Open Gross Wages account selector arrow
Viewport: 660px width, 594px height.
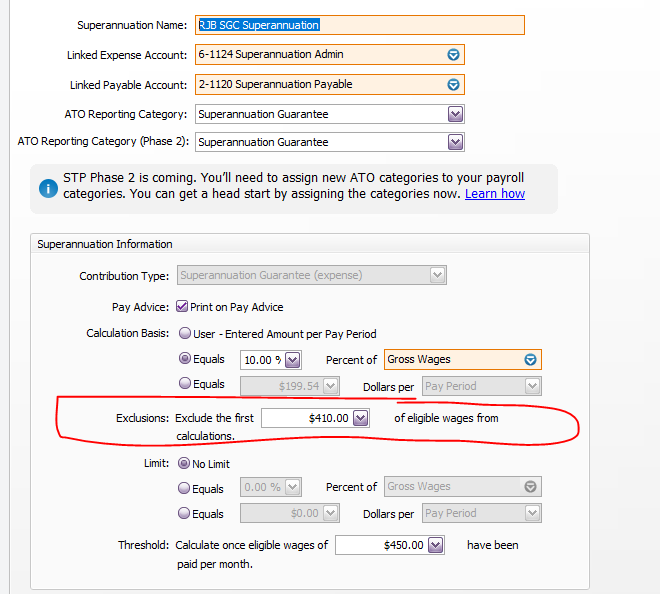point(531,360)
